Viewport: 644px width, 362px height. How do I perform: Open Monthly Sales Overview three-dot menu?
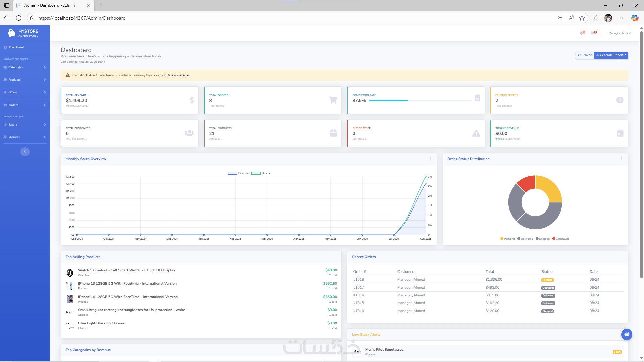click(430, 159)
